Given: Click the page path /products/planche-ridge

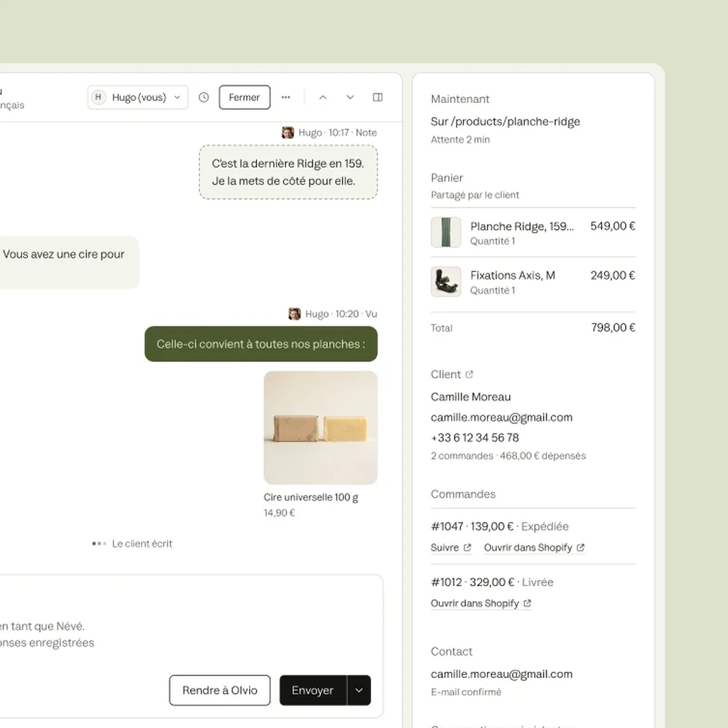Looking at the screenshot, I should pos(515,121).
